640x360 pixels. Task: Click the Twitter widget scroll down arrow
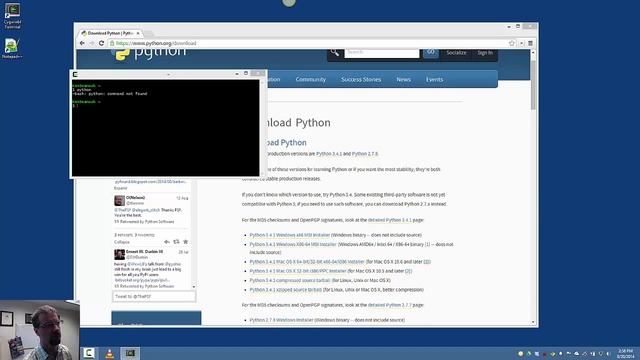pyautogui.click(x=193, y=287)
